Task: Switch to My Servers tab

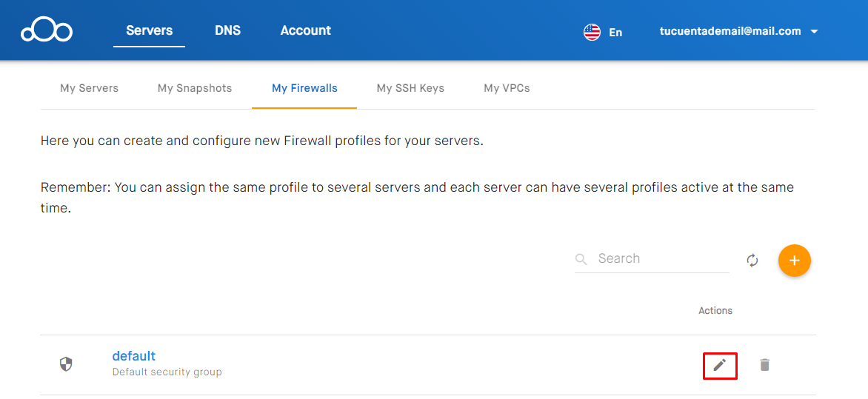Action: click(89, 88)
